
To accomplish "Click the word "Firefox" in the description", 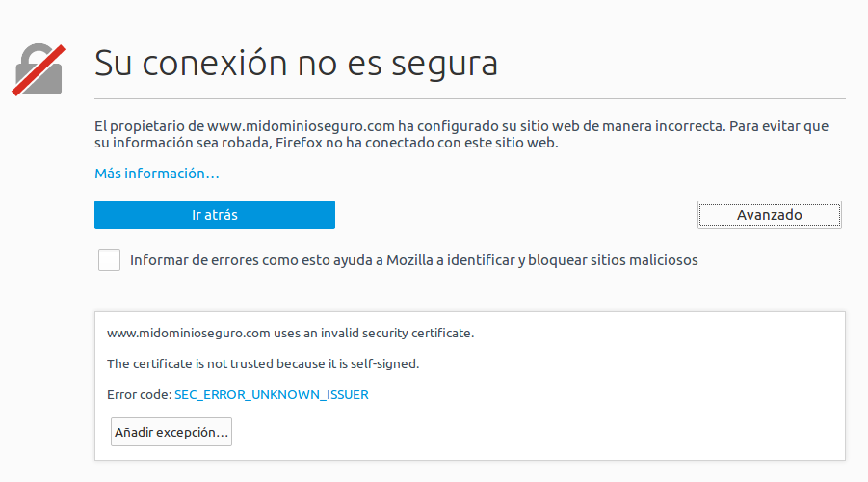I will [x=299, y=144].
